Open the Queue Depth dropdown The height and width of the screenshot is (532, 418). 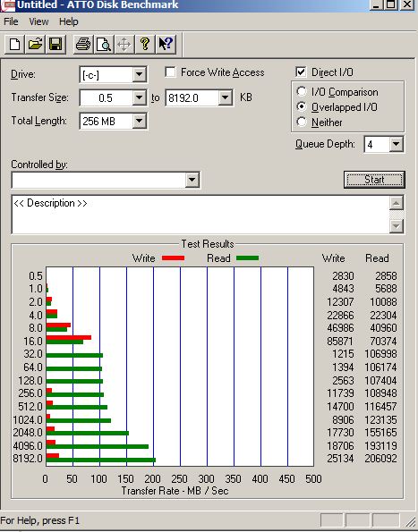(396, 145)
